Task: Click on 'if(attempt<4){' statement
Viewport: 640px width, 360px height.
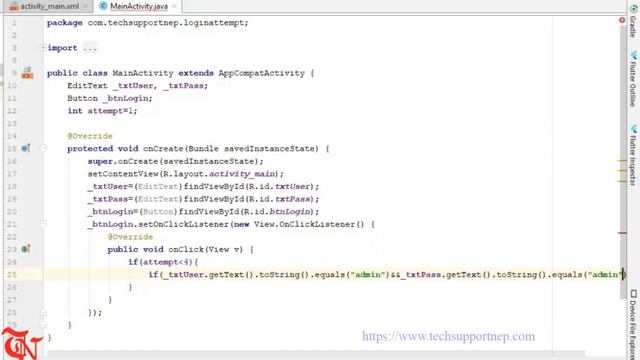Action: (x=163, y=262)
